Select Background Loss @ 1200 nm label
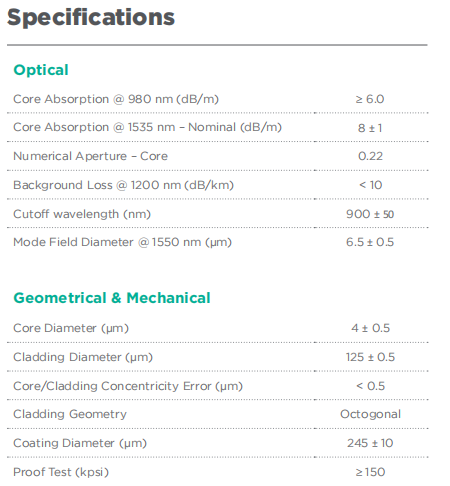The height and width of the screenshot is (486, 450). 123,185
